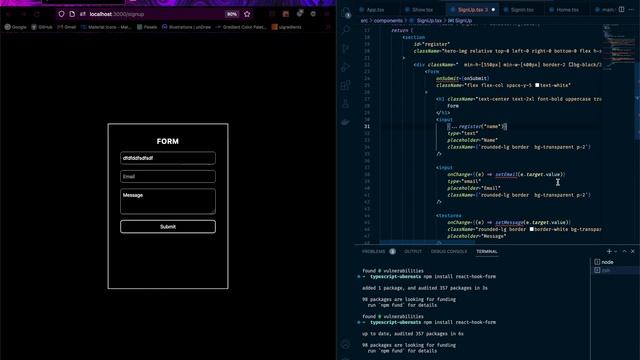Image resolution: width=640 pixels, height=360 pixels.
Task: Open Testing flask icon in activity bar
Action: [x=346, y=104]
